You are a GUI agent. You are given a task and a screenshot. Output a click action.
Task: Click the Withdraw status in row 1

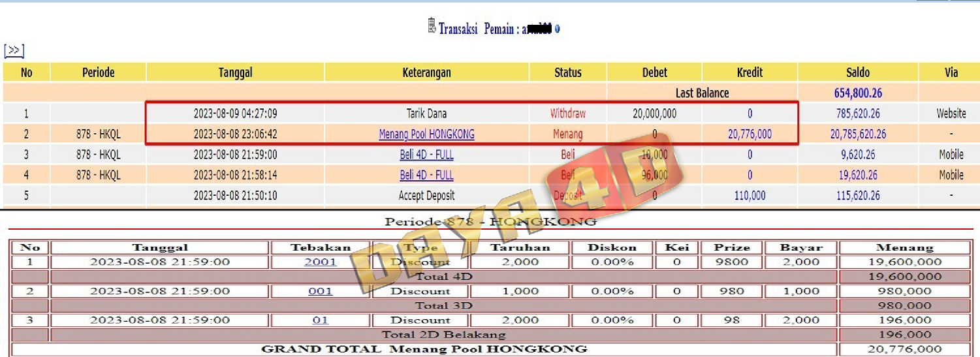(567, 114)
